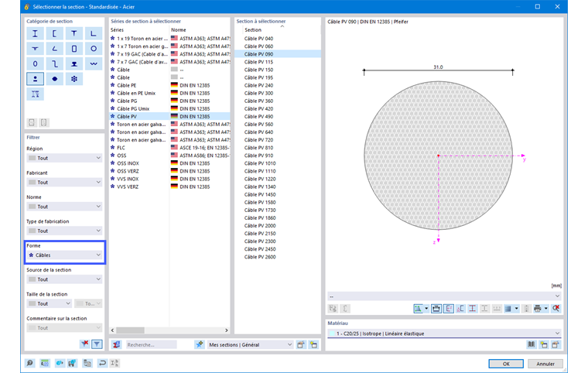Open the material library book icon
588x373 pixels.
click(x=532, y=344)
